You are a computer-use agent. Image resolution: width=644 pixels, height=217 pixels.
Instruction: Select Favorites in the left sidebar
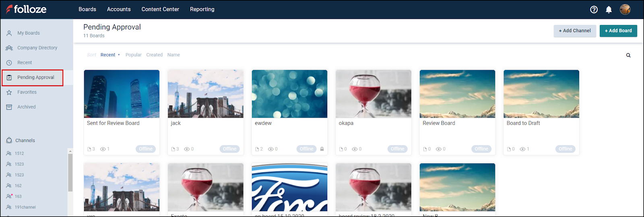27,92
